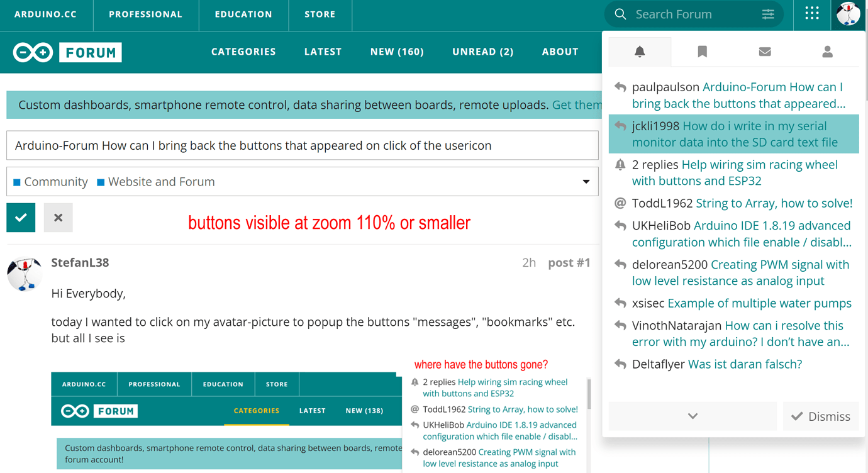Open the apps grid menu
Viewport: 868px width, 473px height.
point(811,14)
